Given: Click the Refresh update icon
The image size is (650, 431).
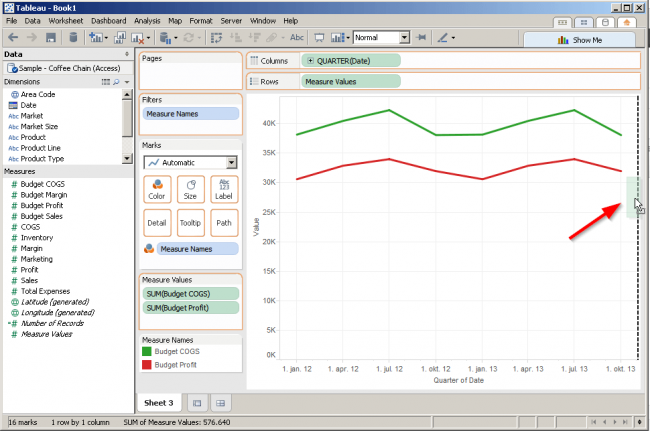Looking at the screenshot, I should coord(189,38).
